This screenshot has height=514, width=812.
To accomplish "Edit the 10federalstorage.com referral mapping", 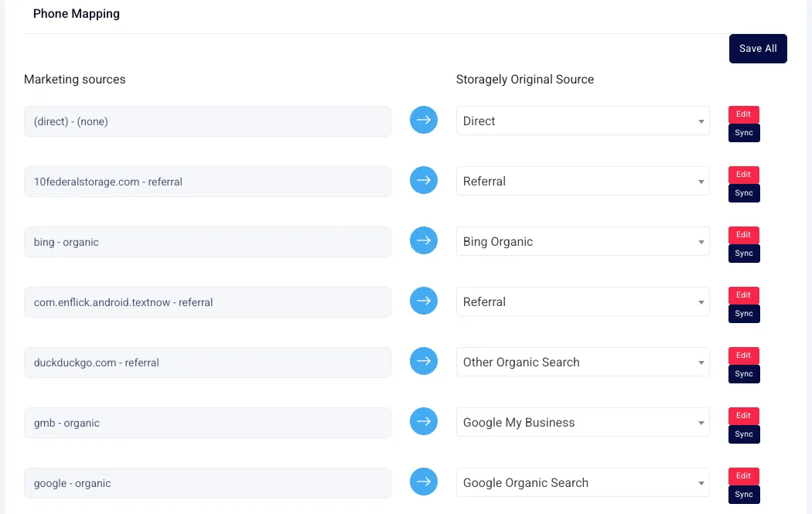I will 744,175.
